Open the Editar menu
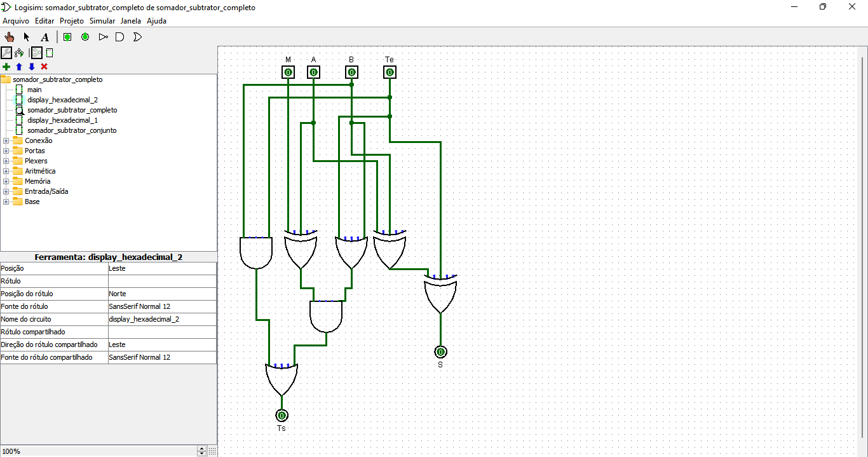 44,21
